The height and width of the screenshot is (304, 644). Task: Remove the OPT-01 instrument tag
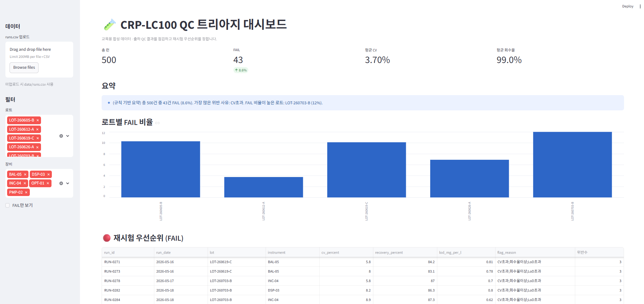48,183
